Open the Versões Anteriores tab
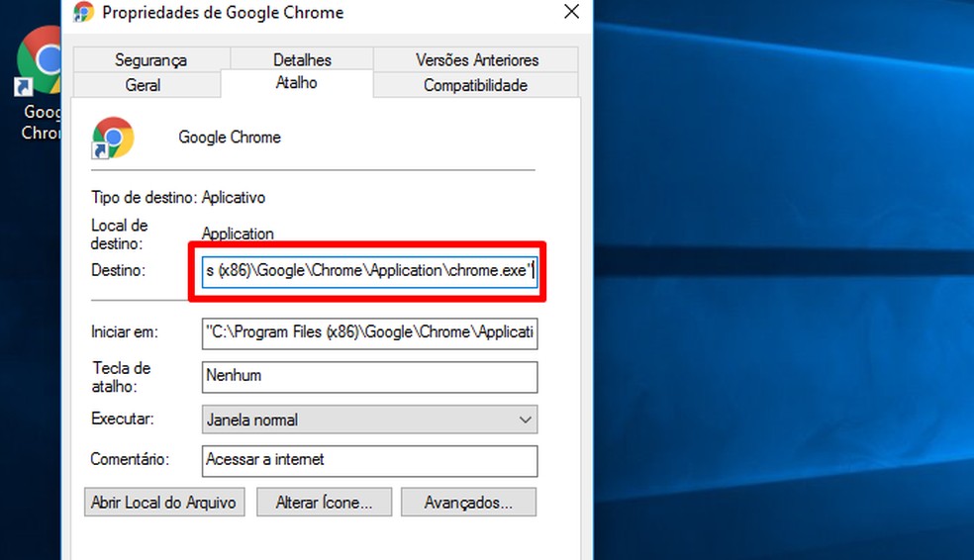Viewport: 974px width, 560px height. pos(476,59)
